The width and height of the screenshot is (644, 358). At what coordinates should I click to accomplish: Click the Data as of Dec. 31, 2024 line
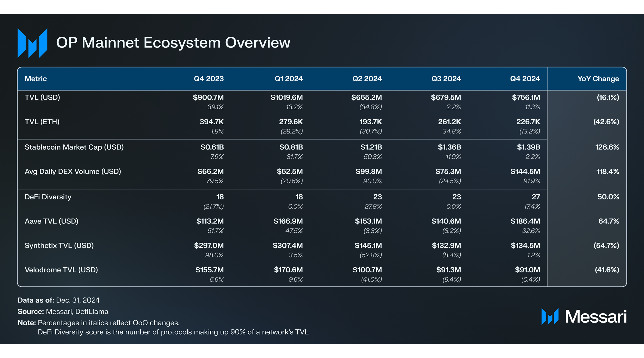[59, 300]
